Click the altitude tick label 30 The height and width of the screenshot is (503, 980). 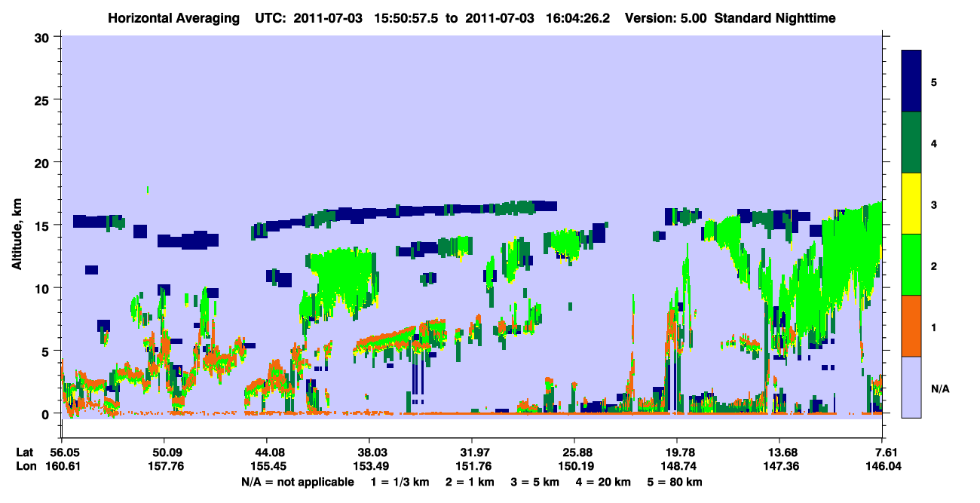click(44, 37)
